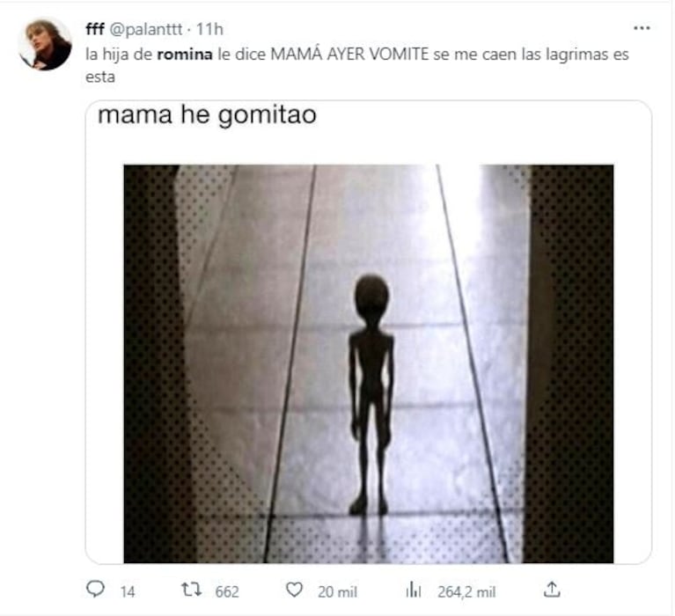Image resolution: width=675 pixels, height=616 pixels.
Task: Click the 264,2 mil views count
Action: pos(466,592)
